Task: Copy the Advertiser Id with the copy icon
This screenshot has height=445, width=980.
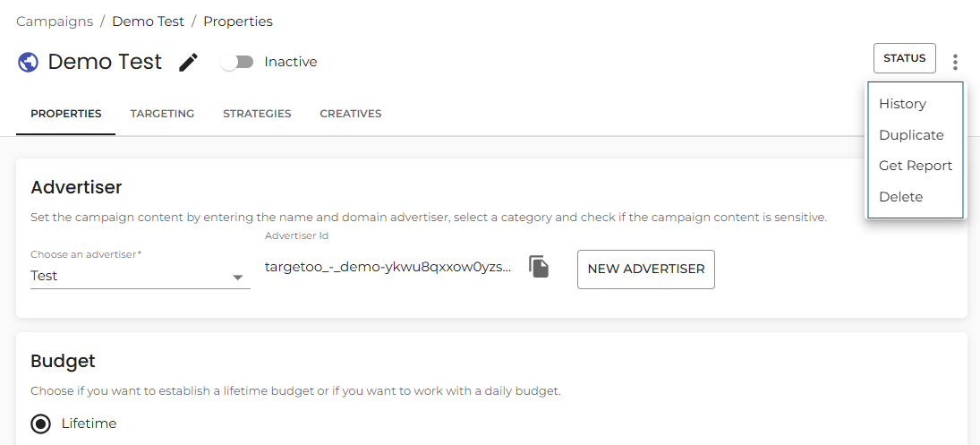Action: [x=539, y=266]
